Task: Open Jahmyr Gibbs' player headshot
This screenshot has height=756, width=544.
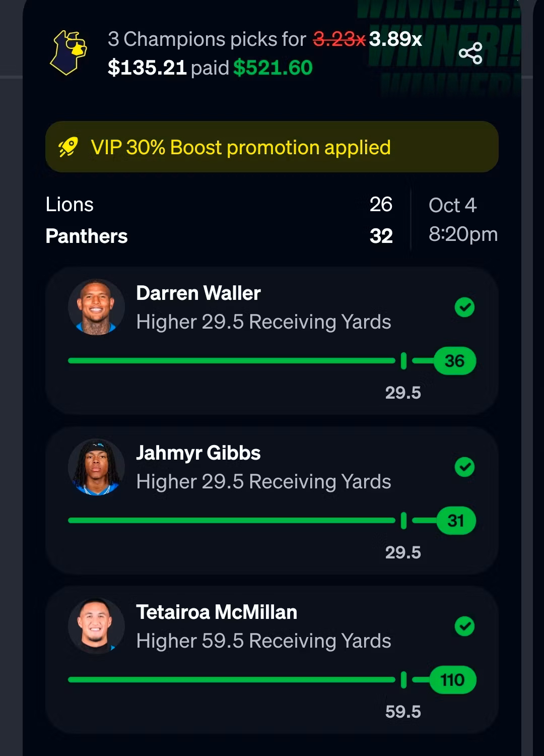Action: tap(96, 467)
